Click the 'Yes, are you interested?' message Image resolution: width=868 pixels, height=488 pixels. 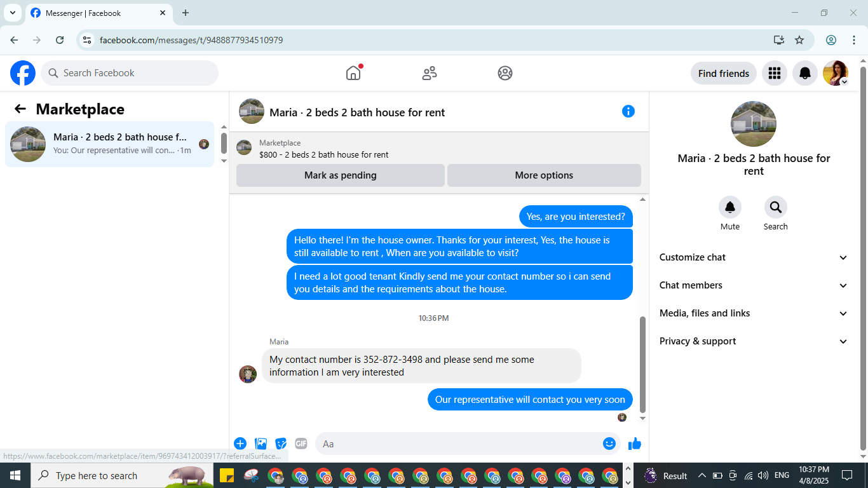click(x=576, y=217)
